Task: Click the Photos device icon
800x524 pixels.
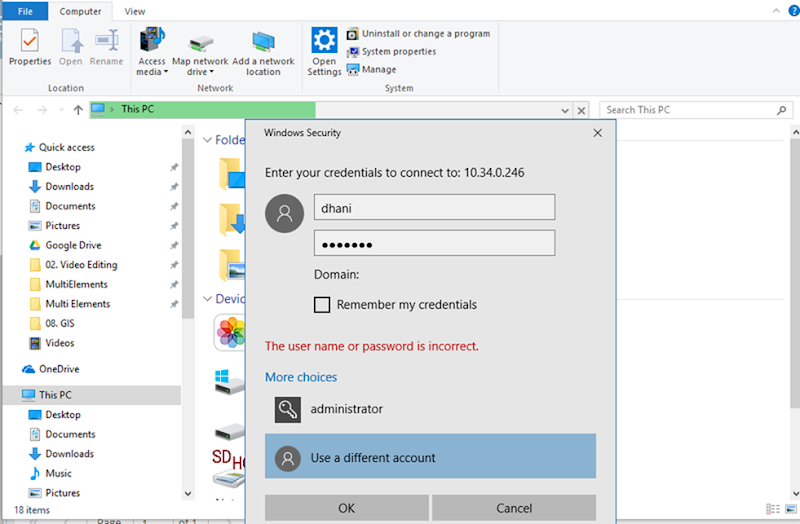Action: tap(229, 333)
